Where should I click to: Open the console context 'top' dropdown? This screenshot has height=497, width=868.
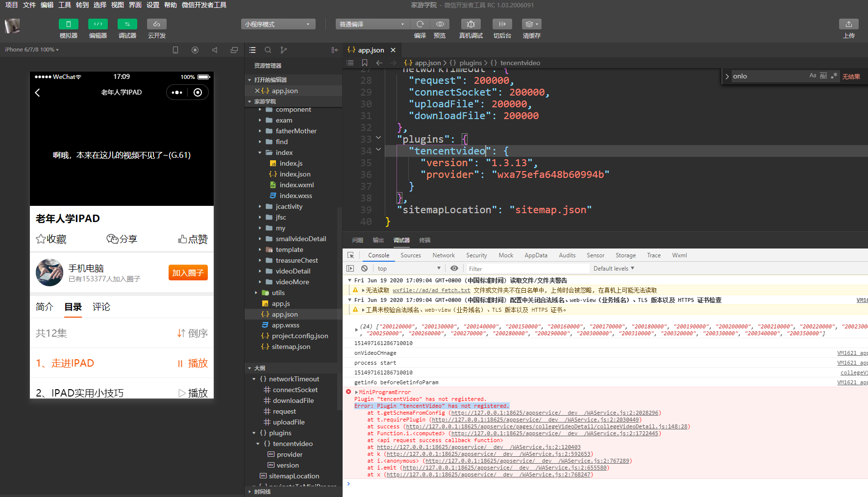pyautogui.click(x=409, y=269)
